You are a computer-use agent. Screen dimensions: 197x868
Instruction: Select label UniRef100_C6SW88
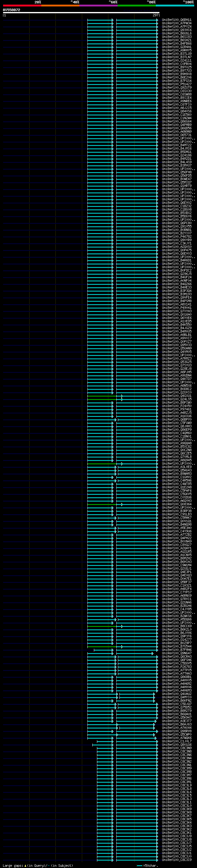pyautogui.click(x=177, y=94)
